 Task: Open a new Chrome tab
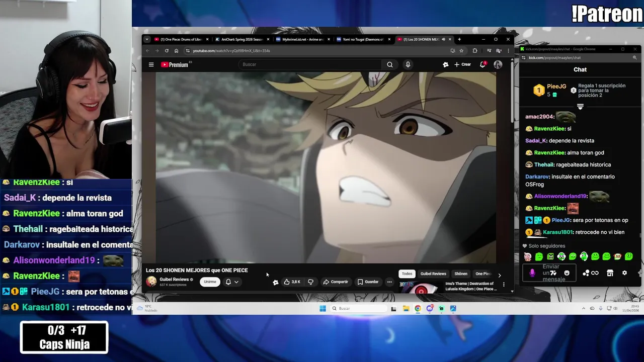(x=459, y=39)
